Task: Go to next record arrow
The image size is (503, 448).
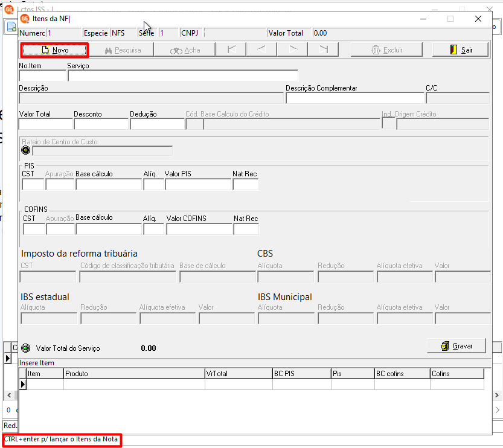Action: pyautogui.click(x=292, y=50)
